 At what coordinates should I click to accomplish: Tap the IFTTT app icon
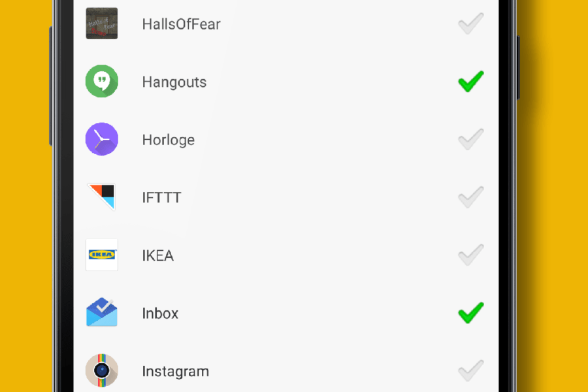coord(102,197)
